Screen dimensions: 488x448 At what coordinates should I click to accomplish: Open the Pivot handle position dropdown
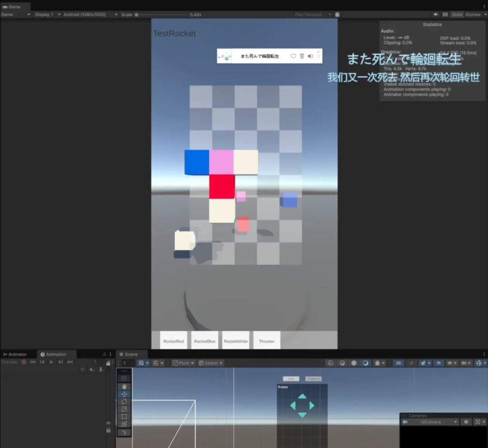(x=183, y=363)
